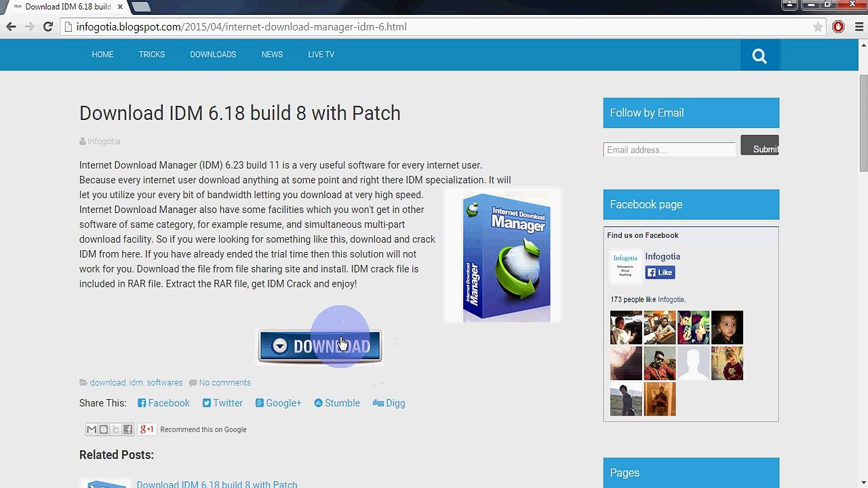Click the scrollbar up arrow
Image resolution: width=868 pixels, height=488 pixels.
tap(863, 44)
